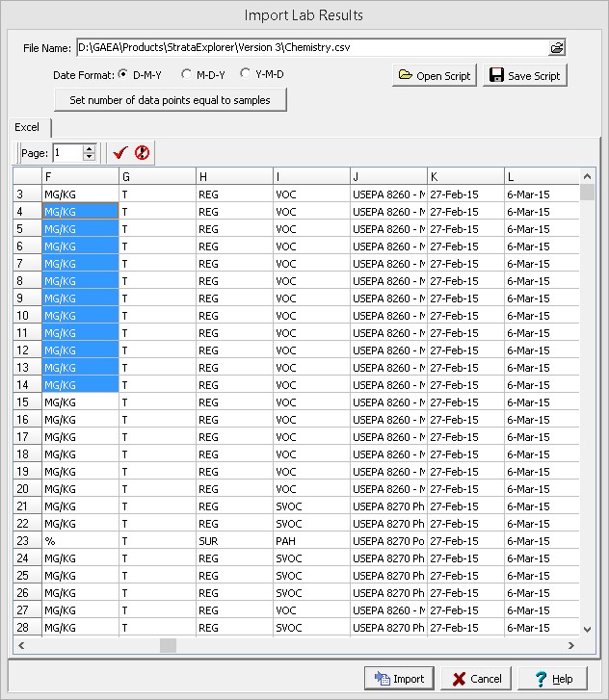The width and height of the screenshot is (609, 700).
Task: Decrease the Page number with down arrow
Action: pos(90,157)
